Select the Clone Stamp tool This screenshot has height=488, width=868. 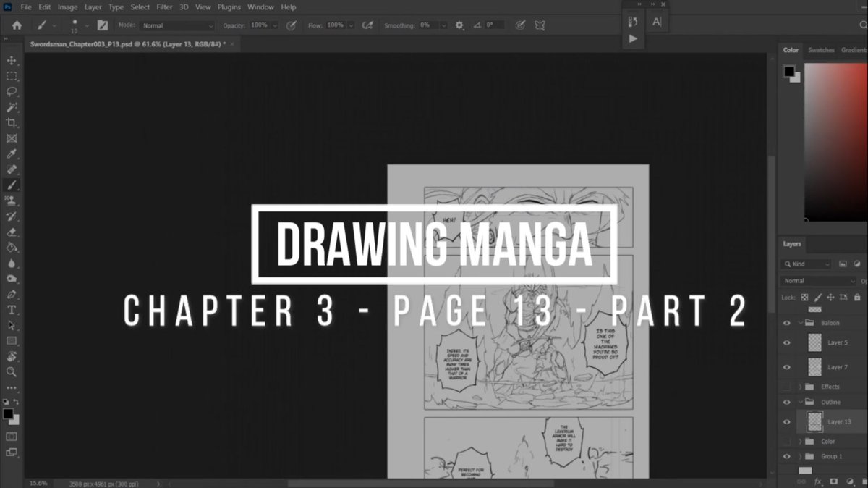(12, 201)
